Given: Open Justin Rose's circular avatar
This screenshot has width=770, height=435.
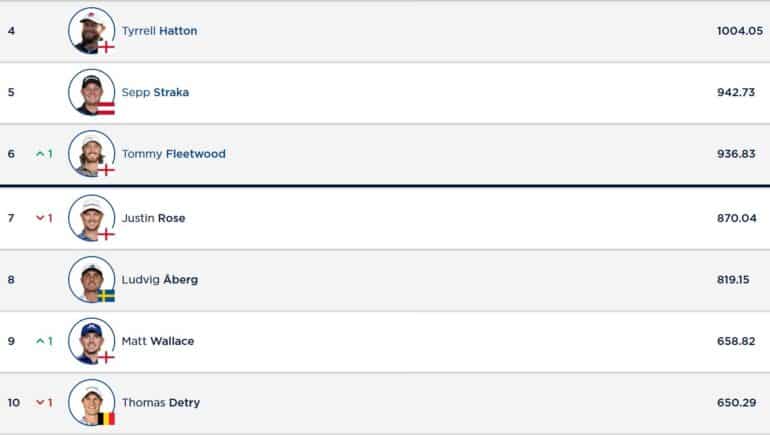Looking at the screenshot, I should click(91, 218).
